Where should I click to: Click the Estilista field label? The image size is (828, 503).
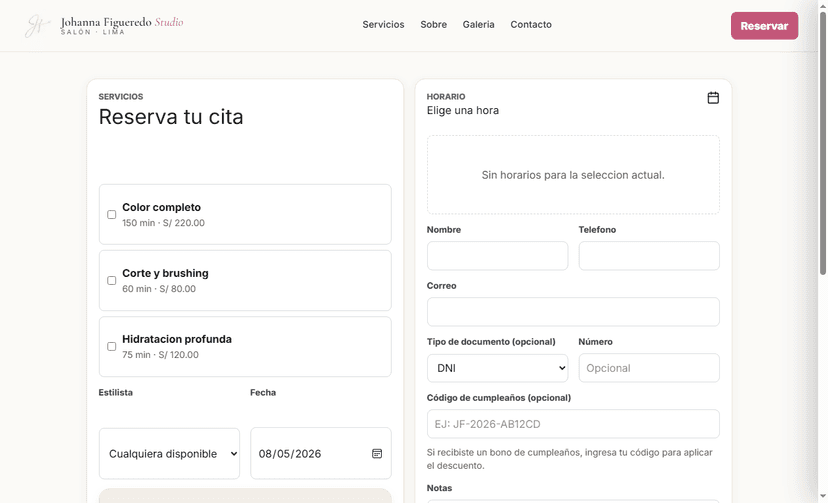click(116, 392)
